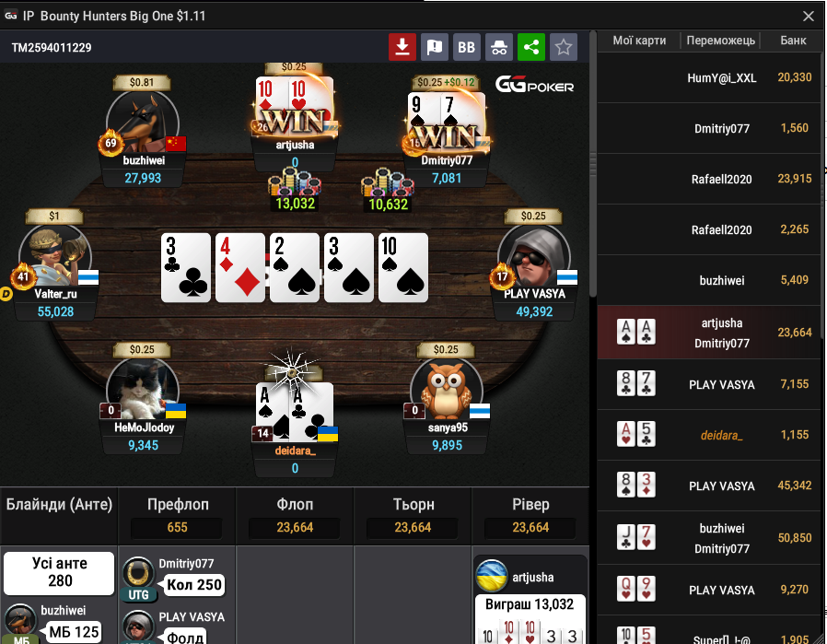Click Valter_ru's blindfolded avatar
Viewport: 827px width, 644px height.
click(x=55, y=257)
